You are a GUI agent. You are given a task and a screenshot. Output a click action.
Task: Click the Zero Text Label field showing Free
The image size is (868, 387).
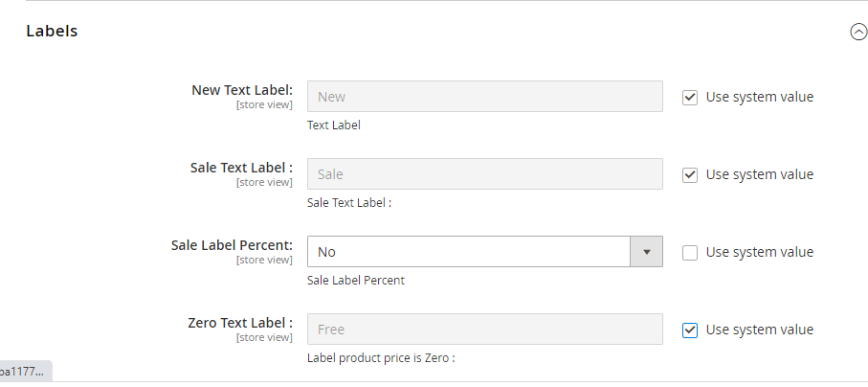[484, 330]
